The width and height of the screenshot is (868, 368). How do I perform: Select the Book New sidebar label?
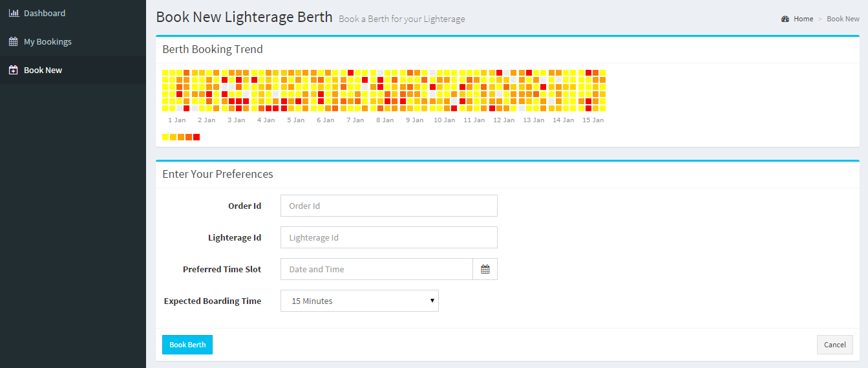coord(43,70)
